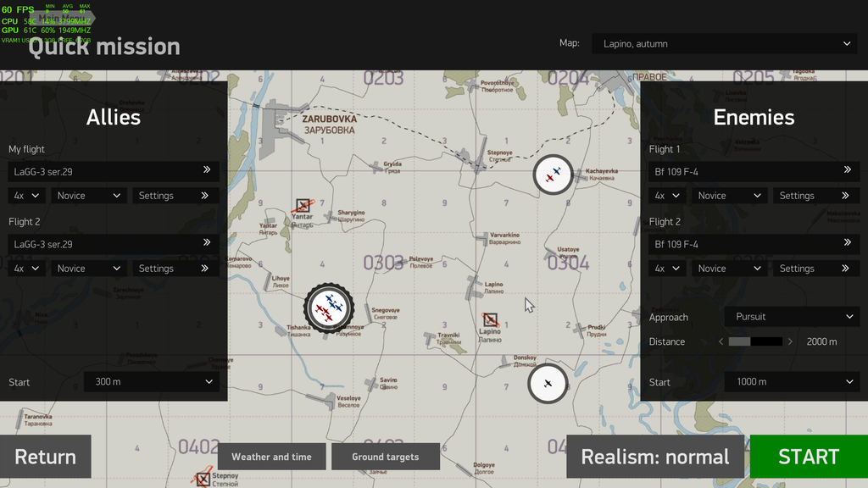The height and width of the screenshot is (488, 868).
Task: Decrease Distance with the left arrow
Action: (x=721, y=342)
